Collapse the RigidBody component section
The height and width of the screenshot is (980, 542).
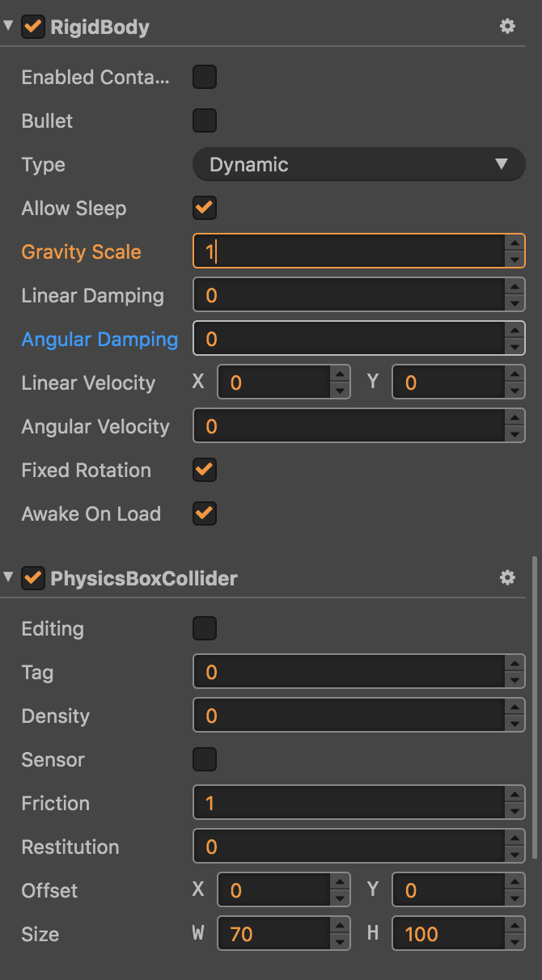[x=8, y=27]
